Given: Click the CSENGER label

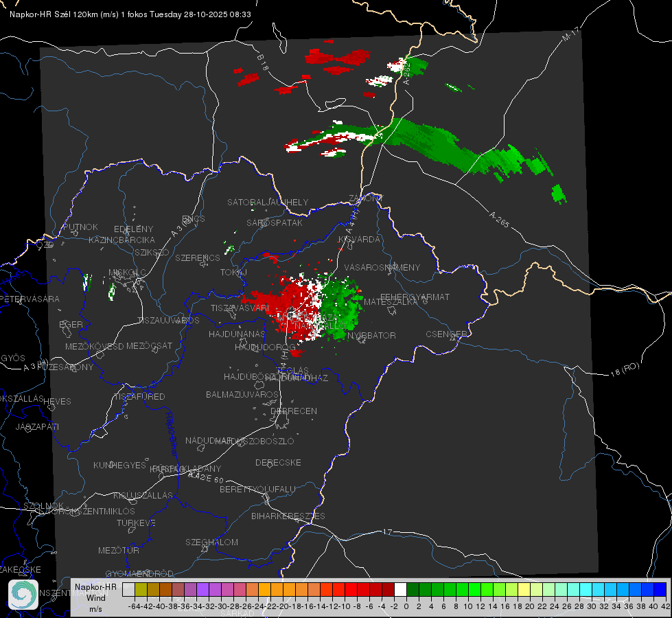Looking at the screenshot, I should (446, 334).
